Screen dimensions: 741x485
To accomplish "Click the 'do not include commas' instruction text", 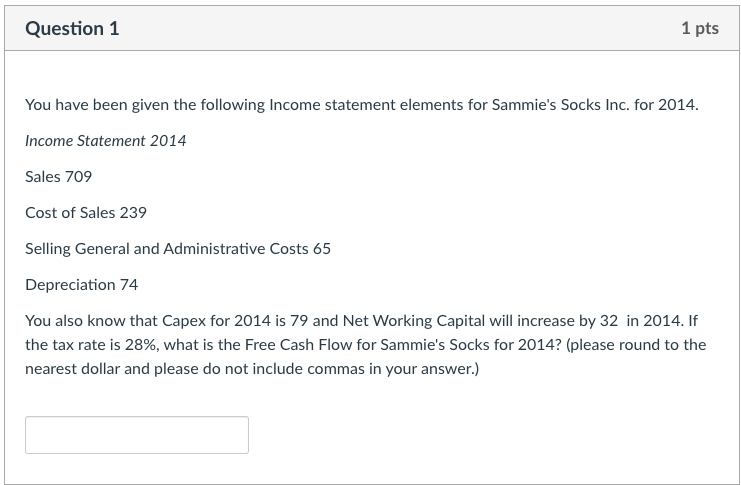I will [x=284, y=369].
